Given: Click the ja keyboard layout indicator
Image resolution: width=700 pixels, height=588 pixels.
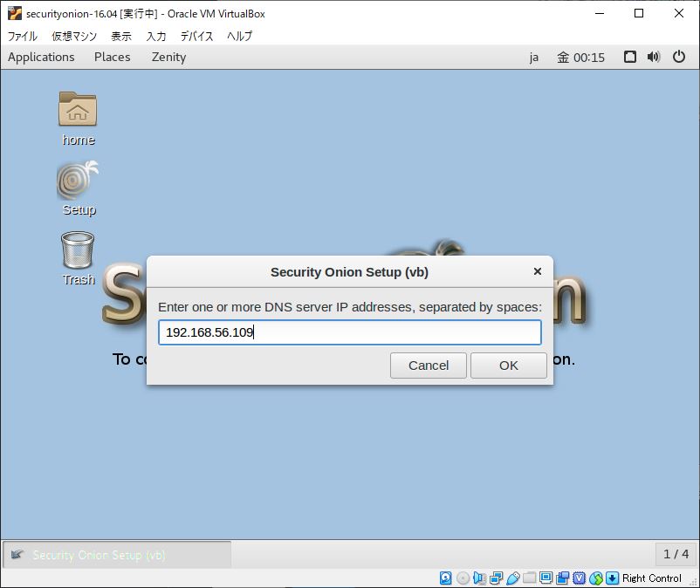Looking at the screenshot, I should tap(534, 58).
